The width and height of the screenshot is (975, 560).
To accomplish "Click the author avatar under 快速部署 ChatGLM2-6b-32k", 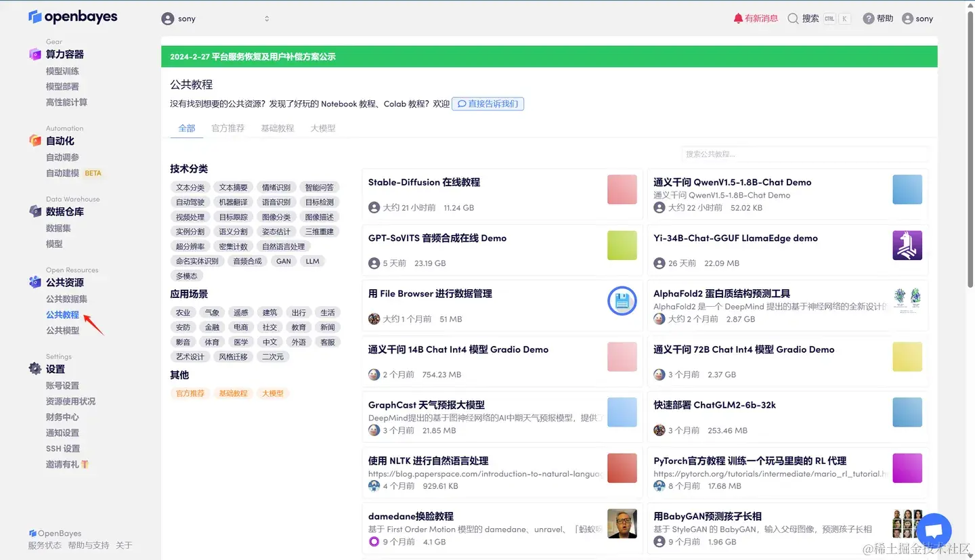I will (x=659, y=431).
